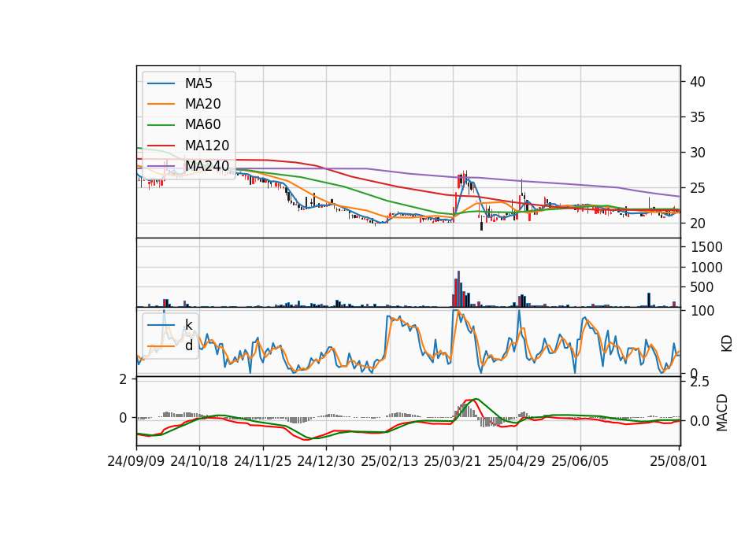756x543 pixels.
Task: Click the volume axis value 1000
Action: click(x=706, y=268)
